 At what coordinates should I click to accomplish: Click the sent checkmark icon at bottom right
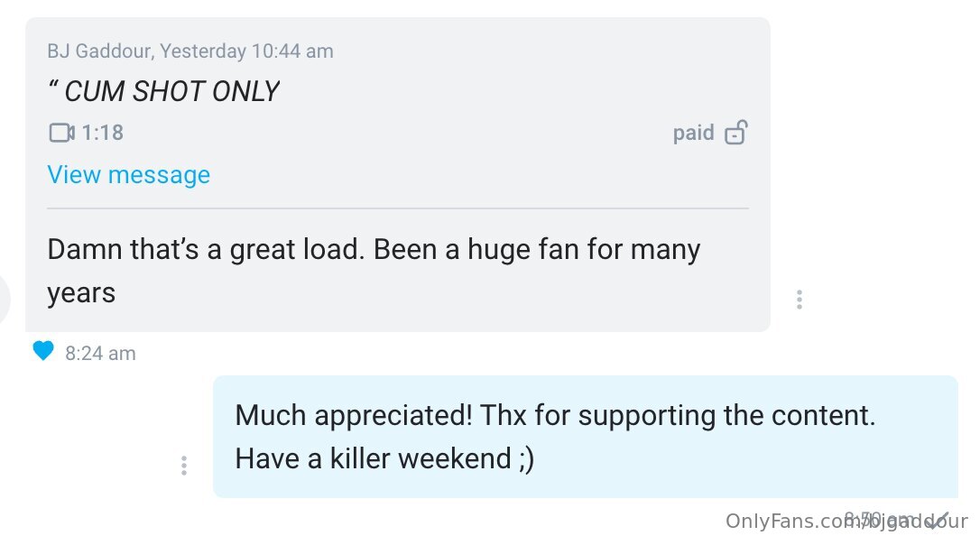938,522
